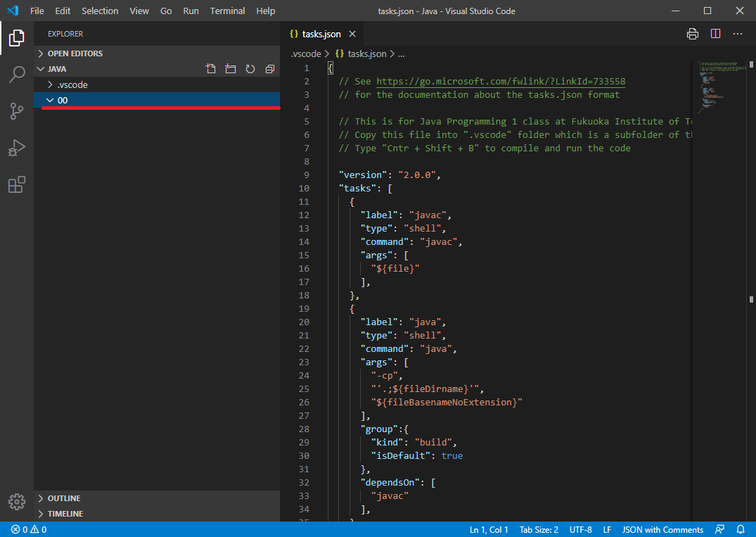Split the editor to the right

(715, 34)
